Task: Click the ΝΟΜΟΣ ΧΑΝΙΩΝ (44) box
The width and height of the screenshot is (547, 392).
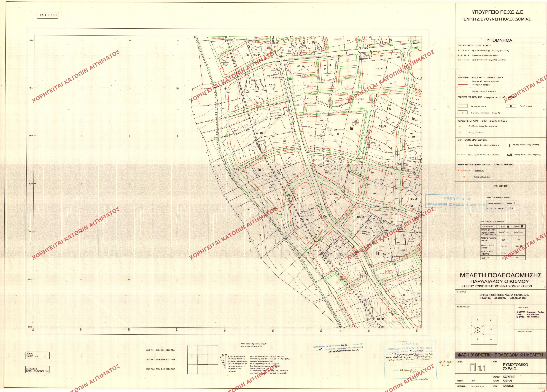Action: pyautogui.click(x=38, y=355)
